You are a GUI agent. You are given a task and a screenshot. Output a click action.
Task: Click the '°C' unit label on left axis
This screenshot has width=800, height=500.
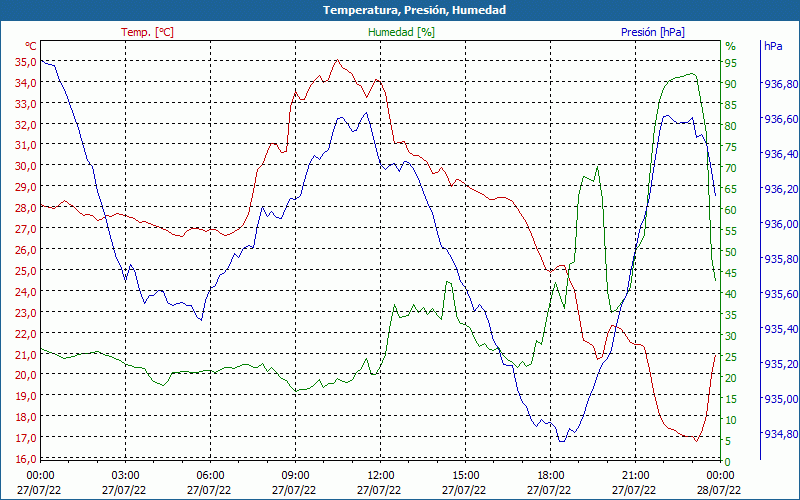[31, 46]
